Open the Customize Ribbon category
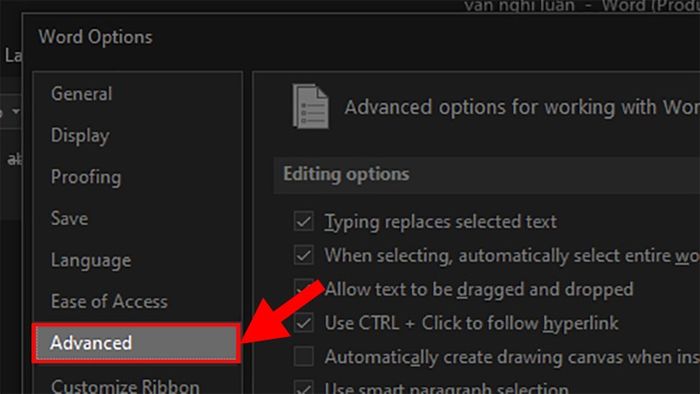The height and width of the screenshot is (394, 700). [125, 386]
